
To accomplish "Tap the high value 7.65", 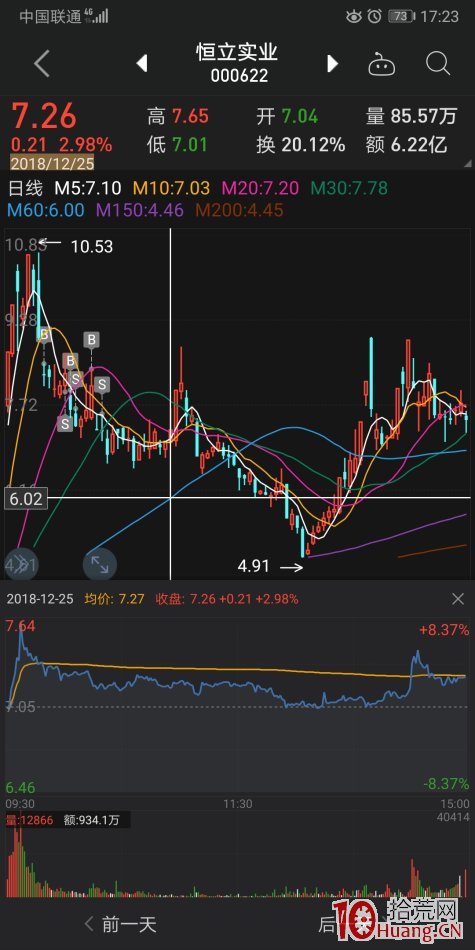I will [190, 116].
